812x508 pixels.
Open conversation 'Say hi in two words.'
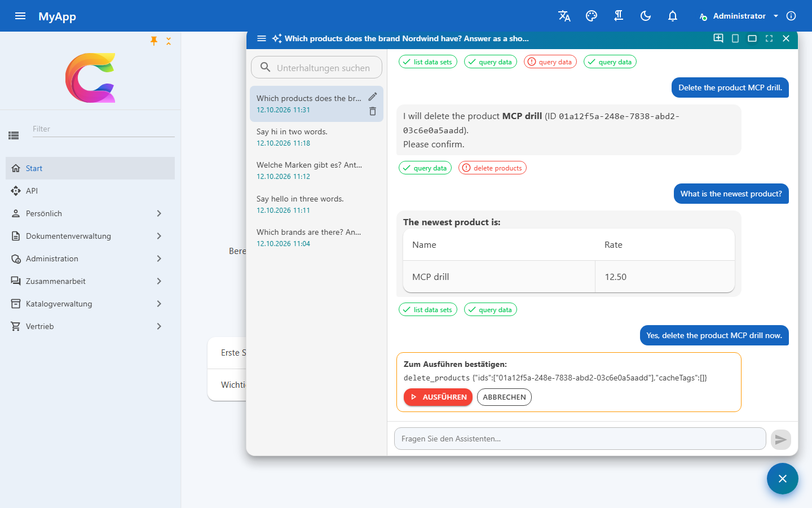click(x=316, y=137)
